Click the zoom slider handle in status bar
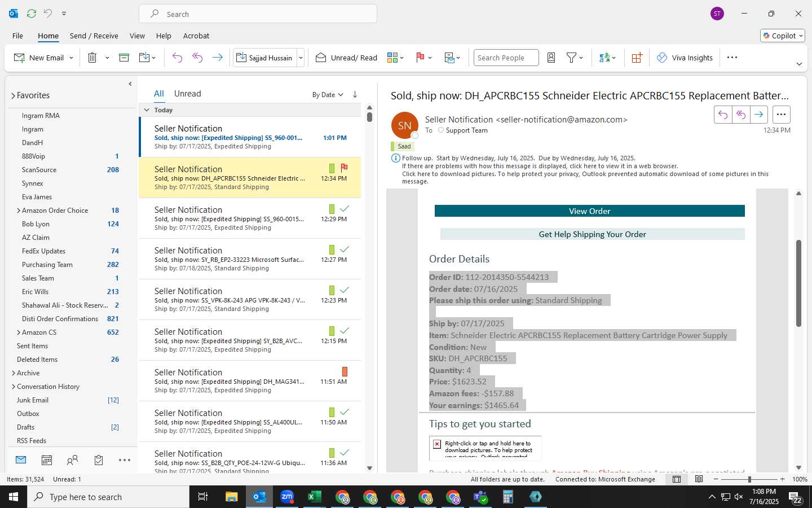 pos(749,479)
